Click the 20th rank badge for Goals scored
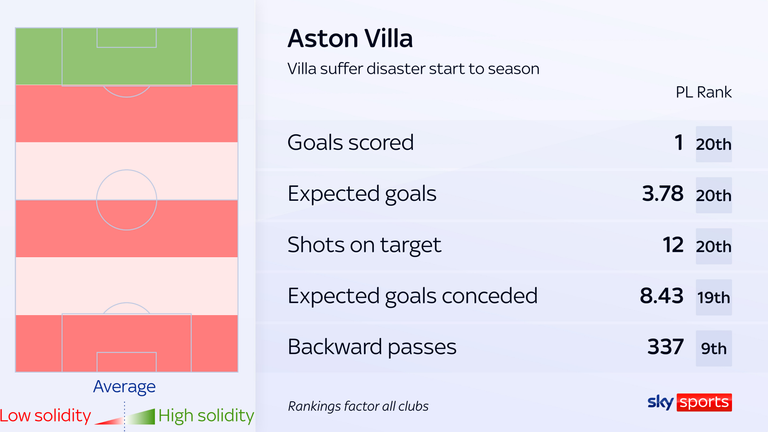The height and width of the screenshot is (432, 768). (x=714, y=144)
